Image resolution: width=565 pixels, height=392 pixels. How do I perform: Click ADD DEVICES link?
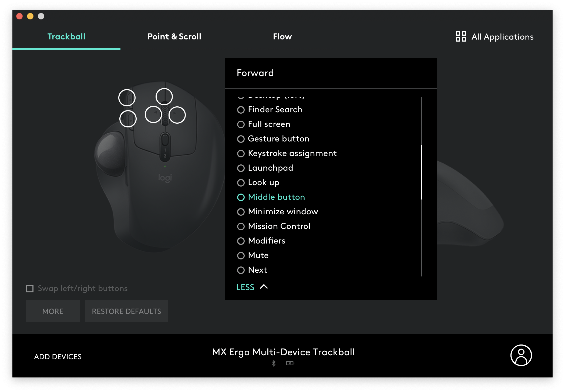pos(58,357)
